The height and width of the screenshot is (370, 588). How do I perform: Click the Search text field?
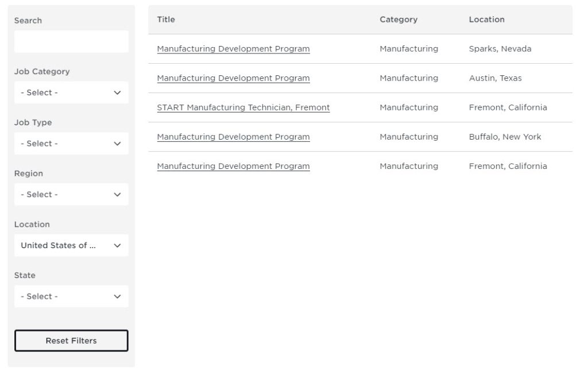71,42
